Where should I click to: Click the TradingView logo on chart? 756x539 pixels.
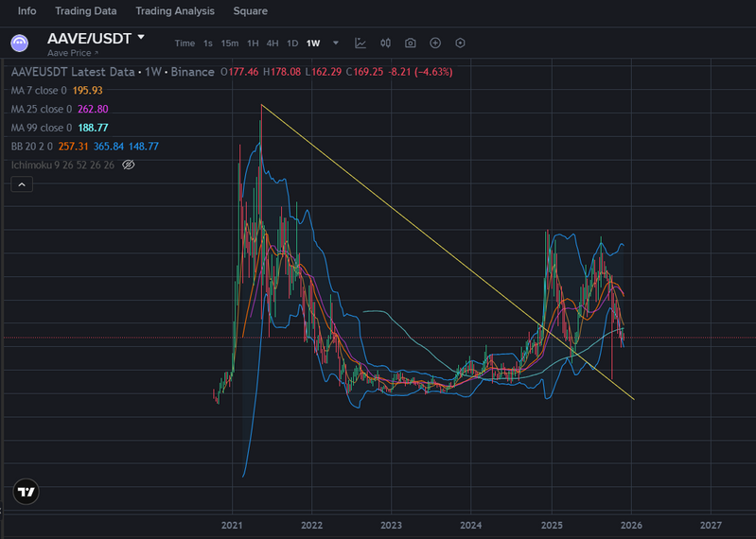tap(26, 492)
